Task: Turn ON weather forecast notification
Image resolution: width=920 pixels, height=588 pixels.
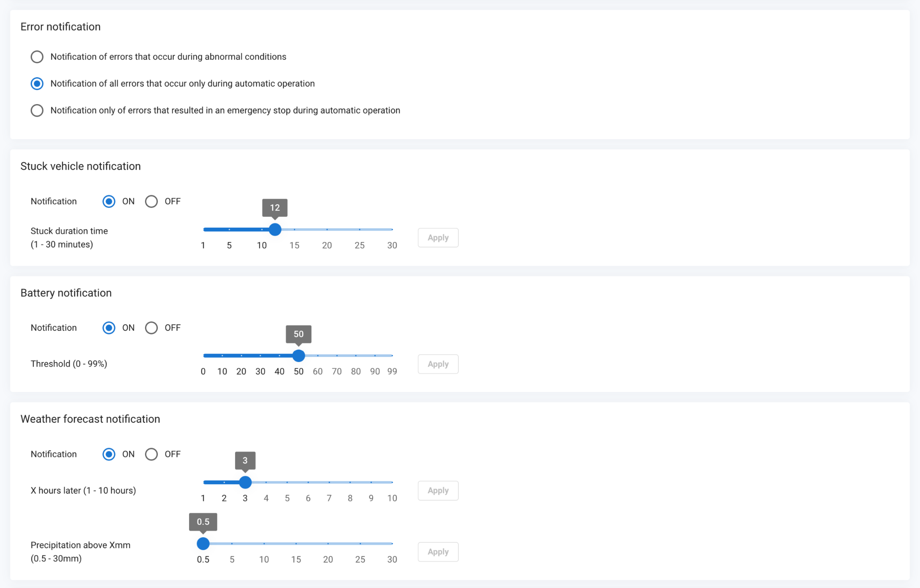Action: [x=109, y=454]
